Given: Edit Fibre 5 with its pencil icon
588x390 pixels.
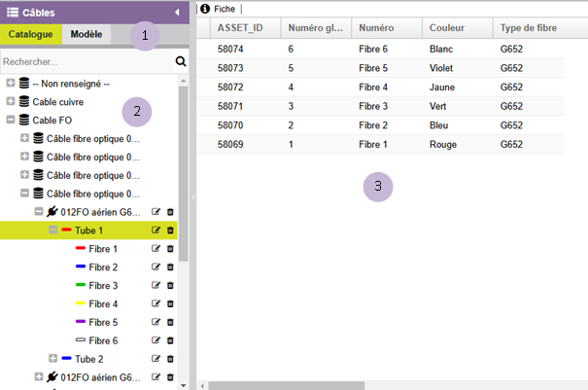Looking at the screenshot, I should tap(156, 322).
